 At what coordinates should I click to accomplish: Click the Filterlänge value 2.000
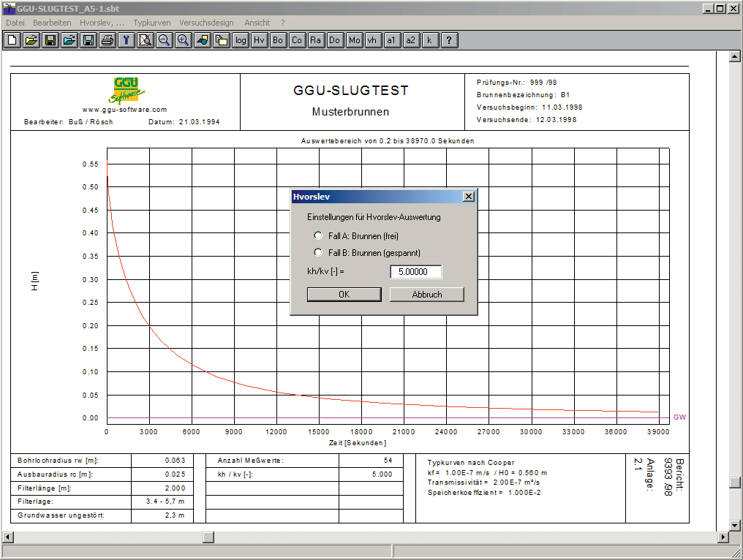176,488
